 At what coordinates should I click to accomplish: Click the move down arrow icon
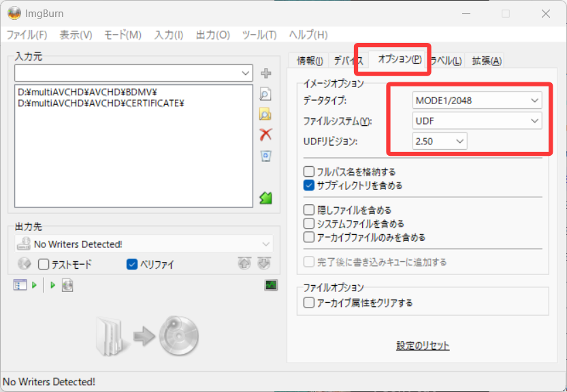coord(264,263)
